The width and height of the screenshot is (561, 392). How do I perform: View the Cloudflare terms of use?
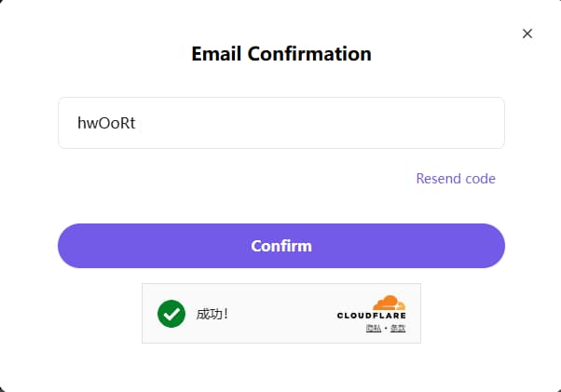tap(398, 329)
